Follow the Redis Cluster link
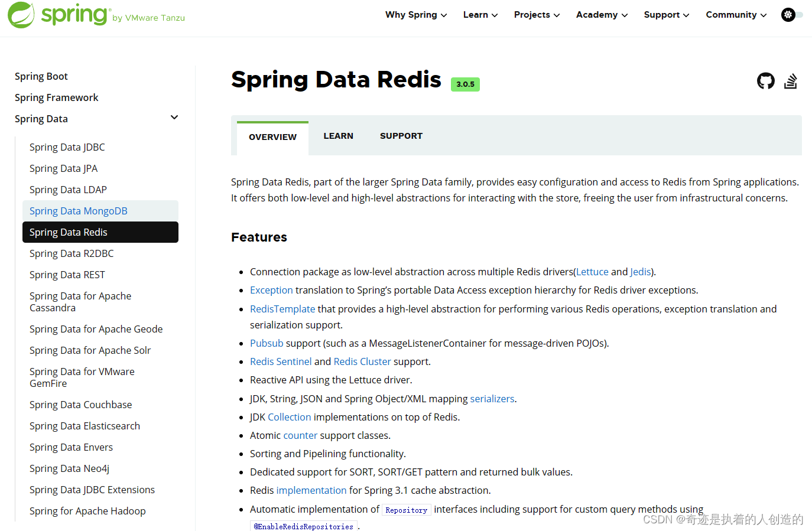 click(x=362, y=361)
